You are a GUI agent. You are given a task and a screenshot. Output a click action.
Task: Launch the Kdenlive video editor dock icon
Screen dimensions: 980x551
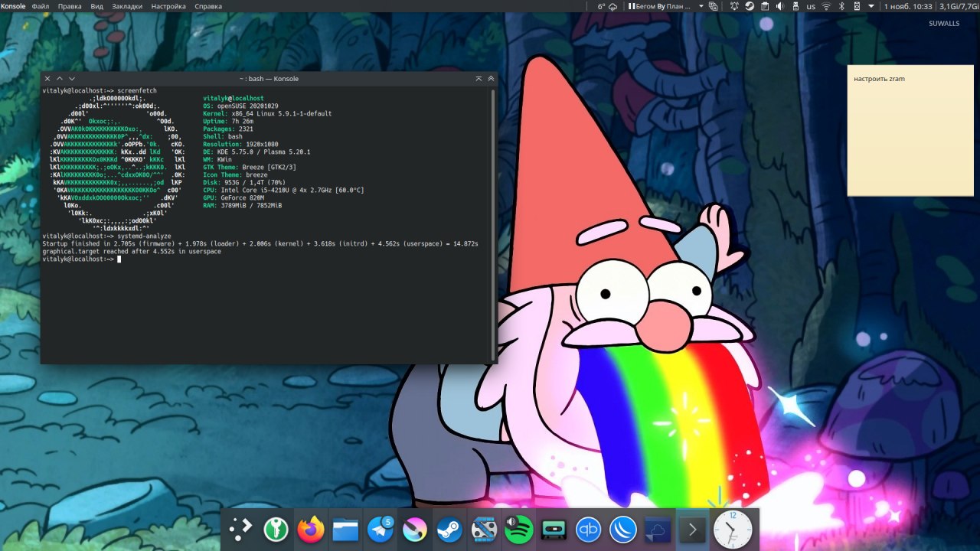tap(484, 529)
